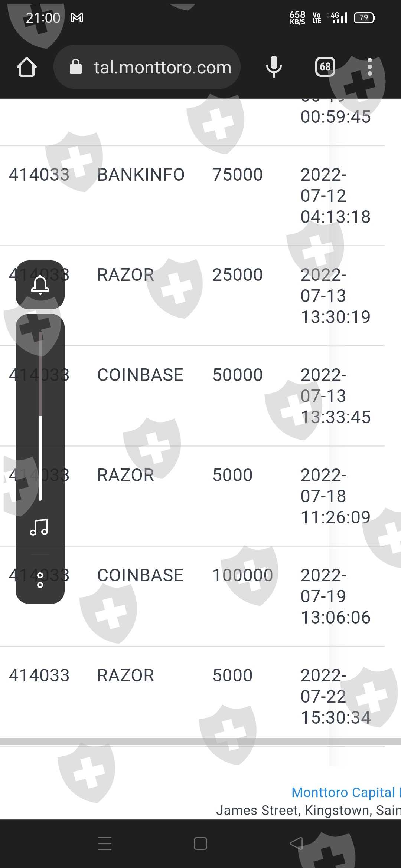
Task: Tap the bell ringer mode icon
Action: coord(40,285)
